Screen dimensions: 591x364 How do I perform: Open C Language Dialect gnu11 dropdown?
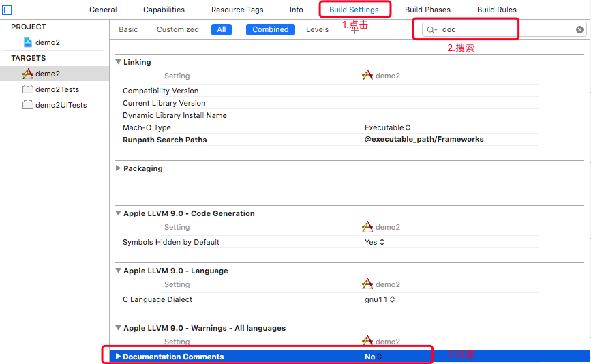tap(380, 299)
